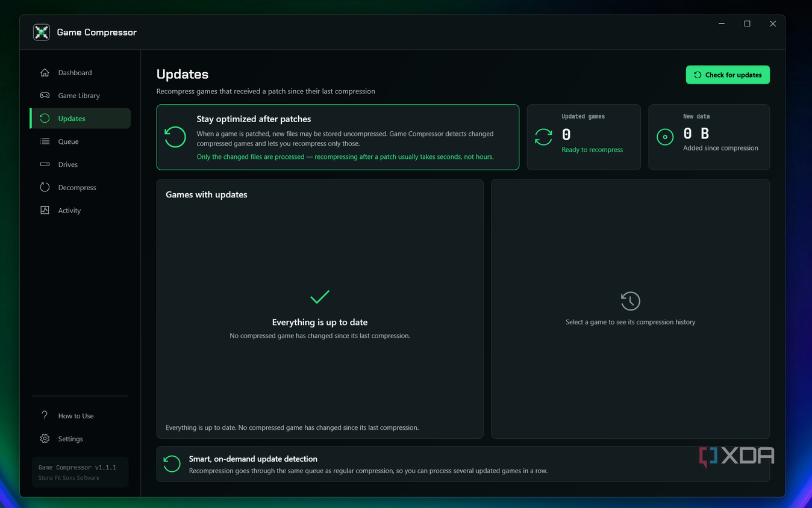Click Game Compressor v1.1.1 version label

pos(77,467)
